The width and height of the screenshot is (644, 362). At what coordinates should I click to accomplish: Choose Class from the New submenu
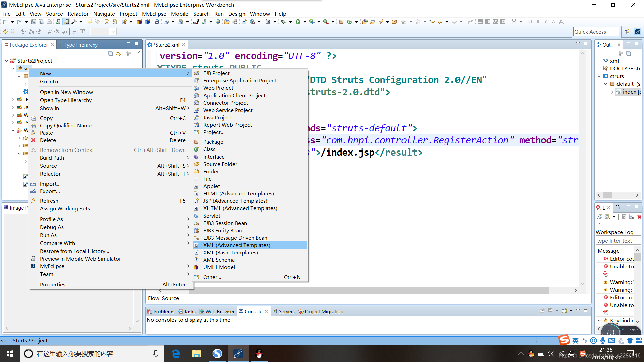coord(250,149)
